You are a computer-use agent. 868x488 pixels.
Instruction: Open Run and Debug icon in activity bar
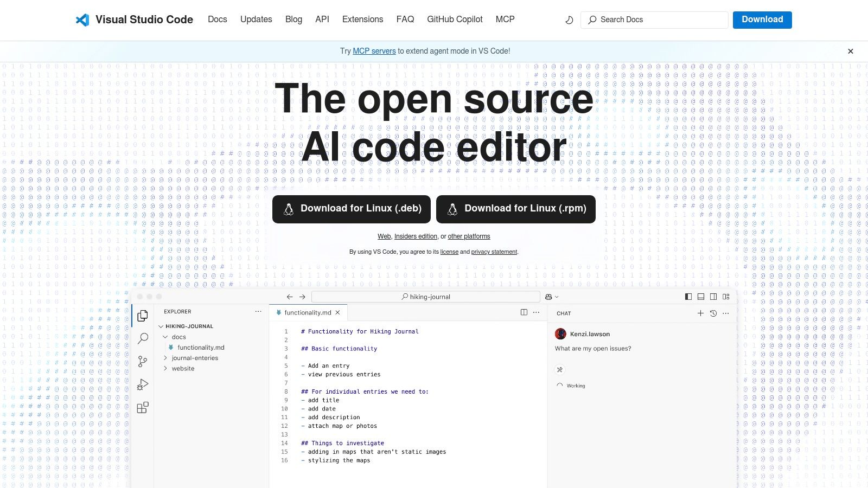pos(143,384)
